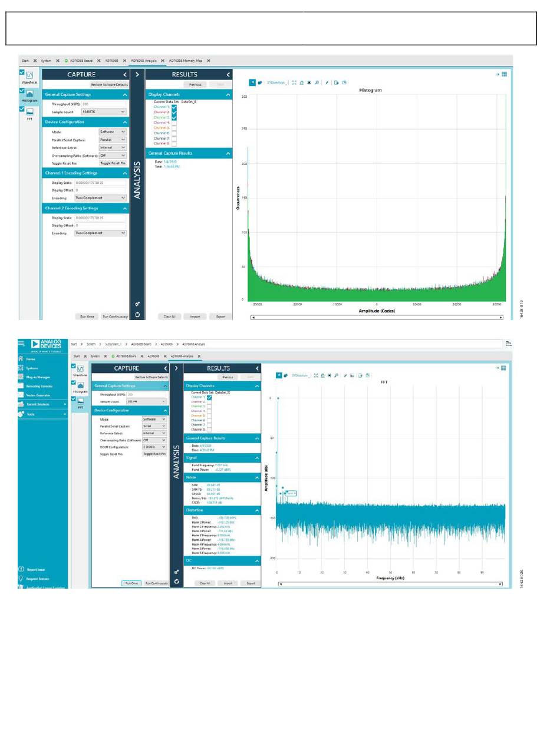Switch to System tab in upper window
This screenshot has height=739, width=560.
tap(46, 61)
